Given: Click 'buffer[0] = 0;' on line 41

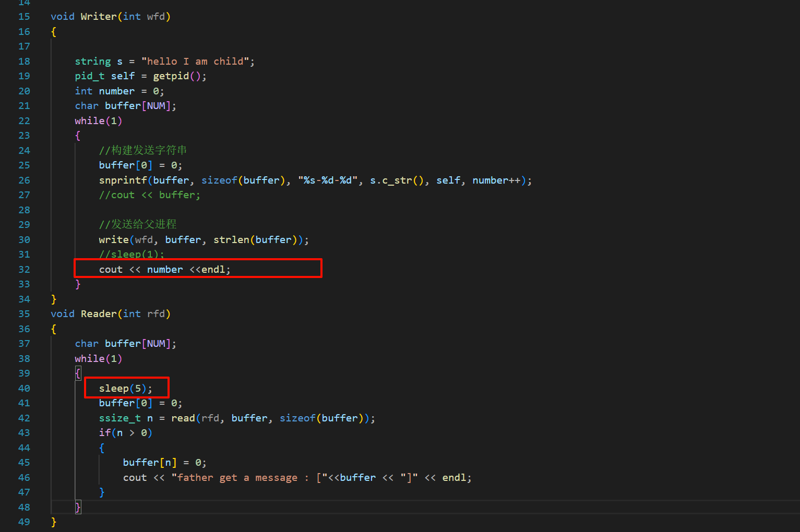Looking at the screenshot, I should pyautogui.click(x=141, y=403).
